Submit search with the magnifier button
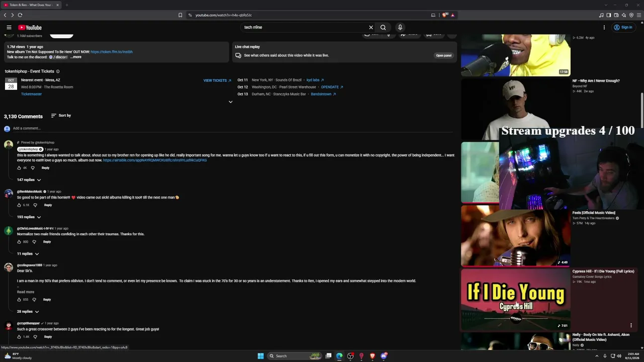Viewport: 644px width, 362px height. click(x=383, y=28)
